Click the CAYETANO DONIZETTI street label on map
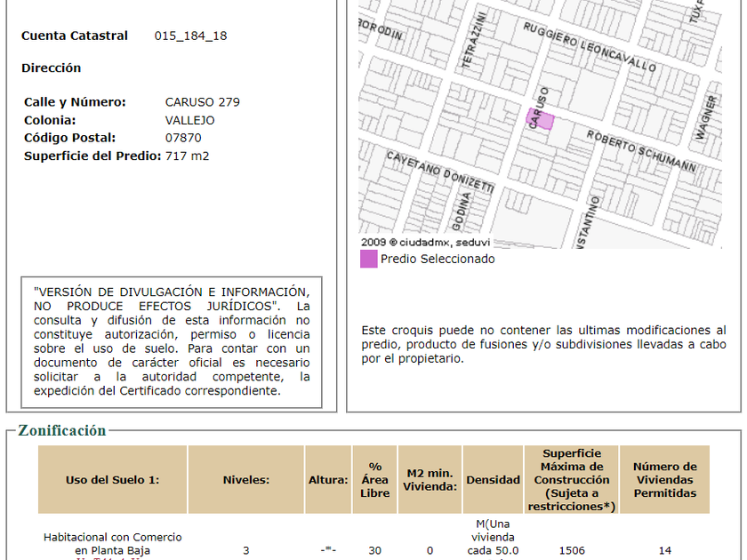747x560 pixels. click(439, 172)
